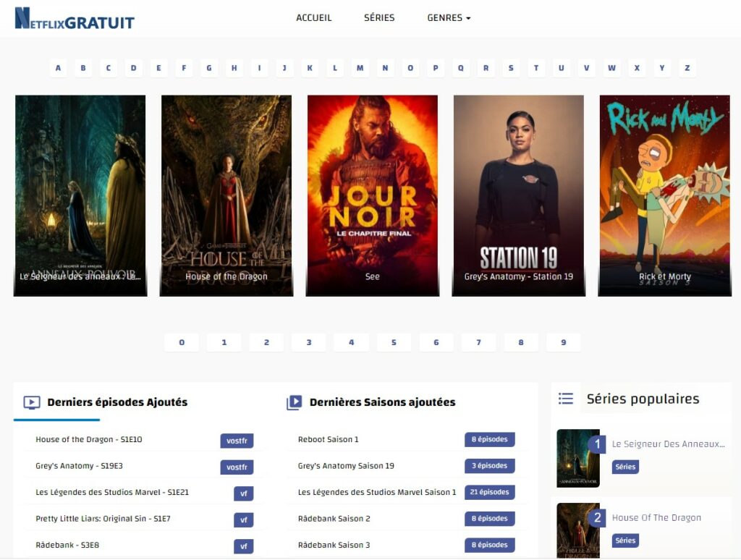Open Les Légendes des Studios Marvel Saison 1

point(377,493)
